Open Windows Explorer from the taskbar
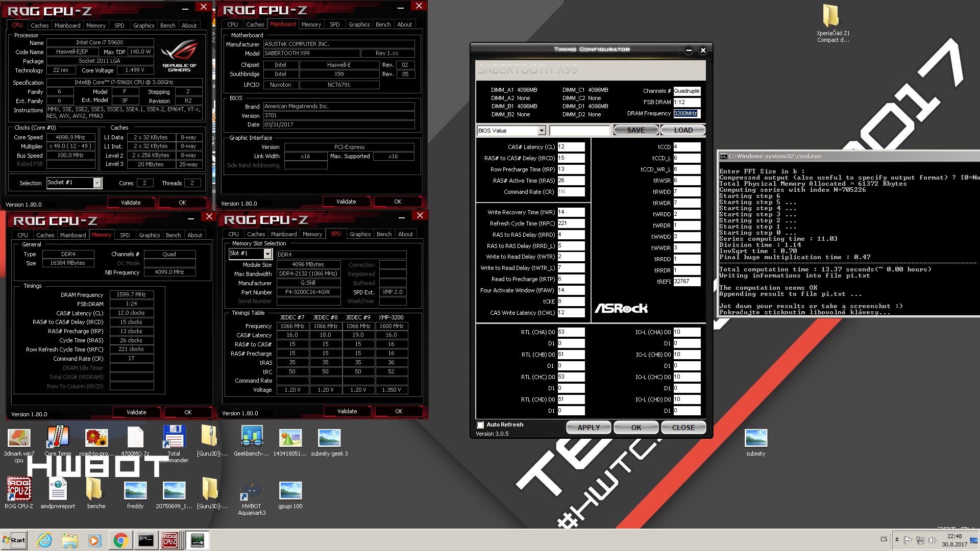Image resolution: width=980 pixels, height=551 pixels. [70, 540]
